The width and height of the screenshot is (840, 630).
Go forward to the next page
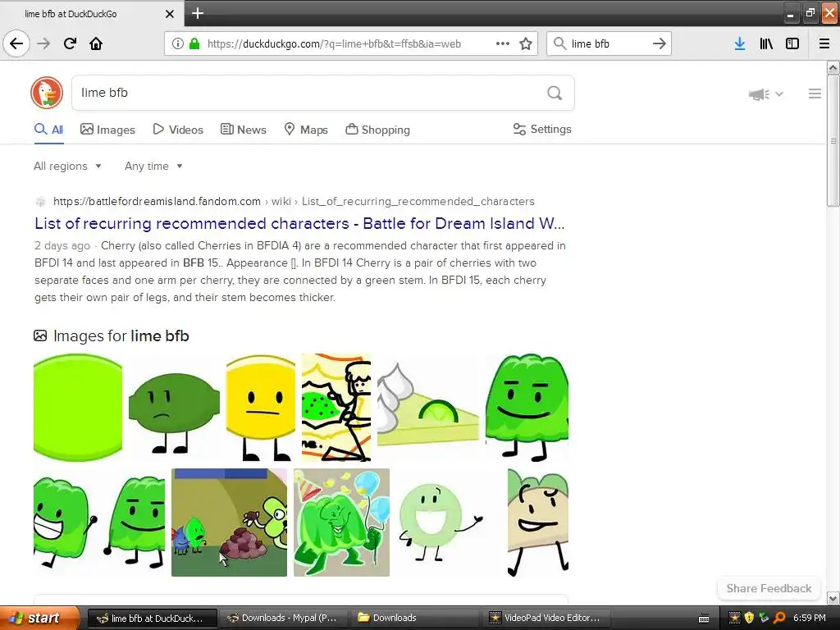(x=44, y=43)
